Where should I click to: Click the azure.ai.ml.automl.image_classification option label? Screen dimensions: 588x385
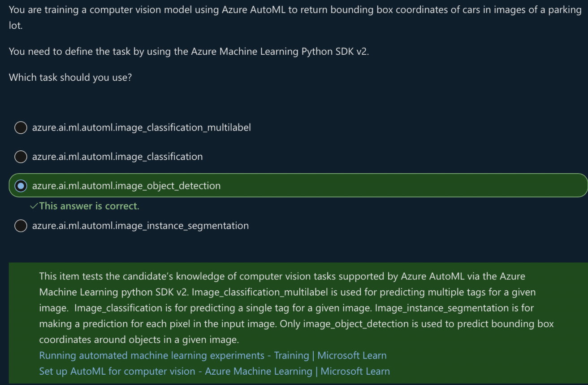(x=117, y=157)
